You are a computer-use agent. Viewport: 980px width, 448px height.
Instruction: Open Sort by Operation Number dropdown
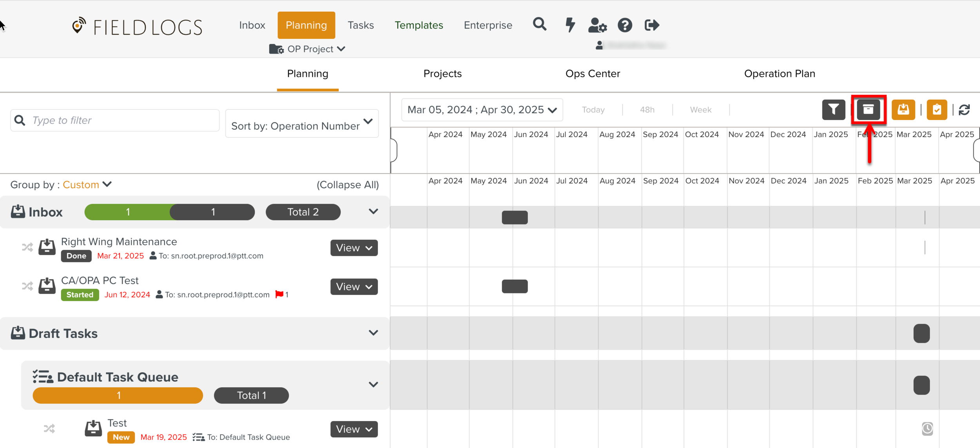(x=302, y=124)
